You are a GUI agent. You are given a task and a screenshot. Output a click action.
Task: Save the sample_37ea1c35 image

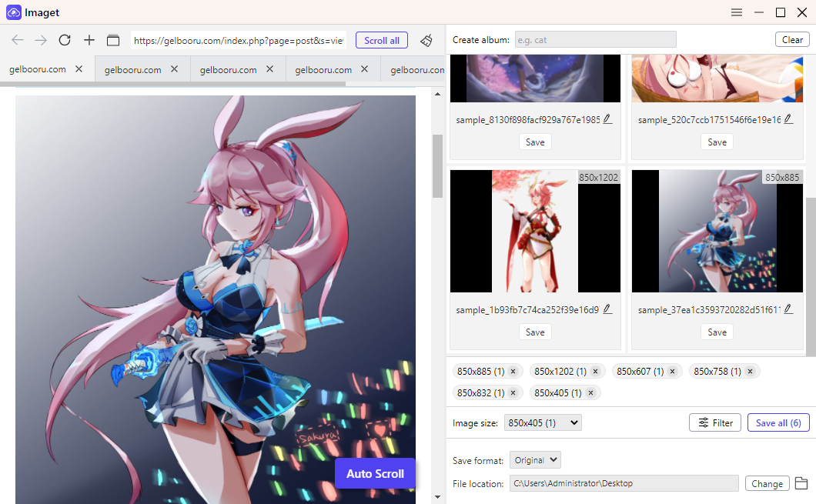717,332
